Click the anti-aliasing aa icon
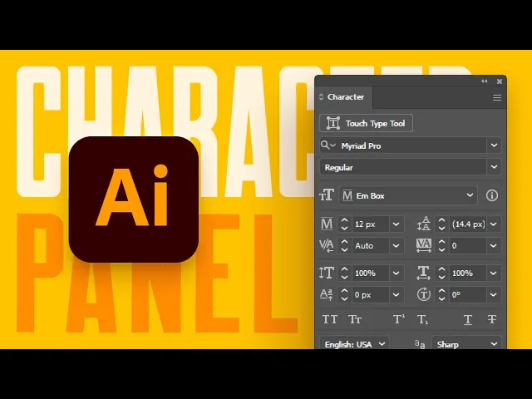The width and height of the screenshot is (532, 399). pos(420,344)
